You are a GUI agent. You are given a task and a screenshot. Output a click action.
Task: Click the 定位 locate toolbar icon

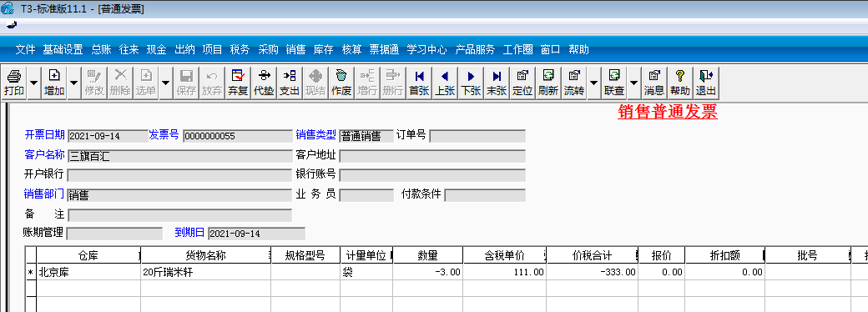tap(522, 83)
